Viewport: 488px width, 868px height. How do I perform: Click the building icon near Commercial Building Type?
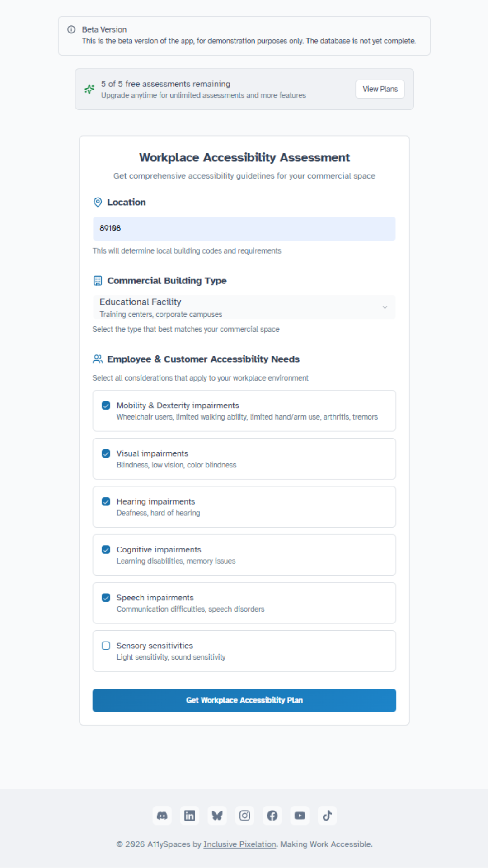[97, 281]
